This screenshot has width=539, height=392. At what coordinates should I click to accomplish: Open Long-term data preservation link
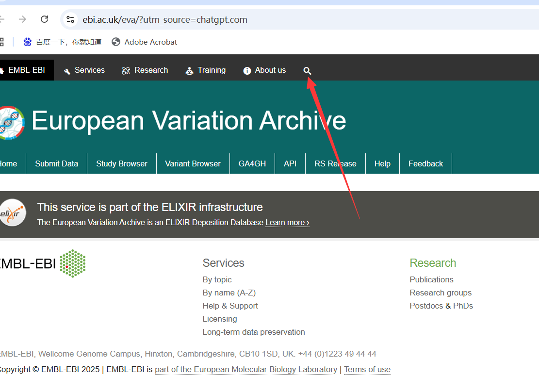(x=254, y=332)
